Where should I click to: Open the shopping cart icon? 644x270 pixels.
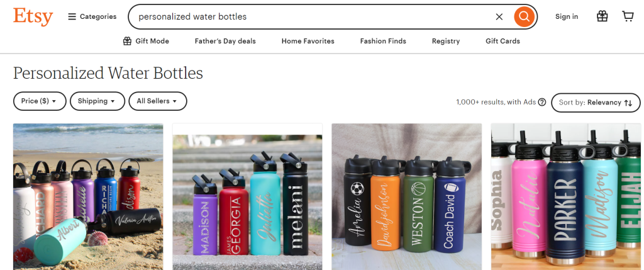pos(628,16)
